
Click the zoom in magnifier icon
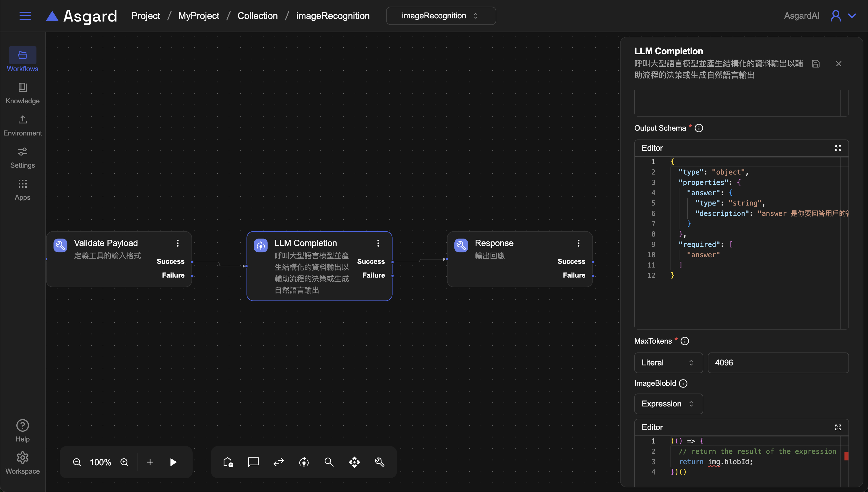pos(124,462)
